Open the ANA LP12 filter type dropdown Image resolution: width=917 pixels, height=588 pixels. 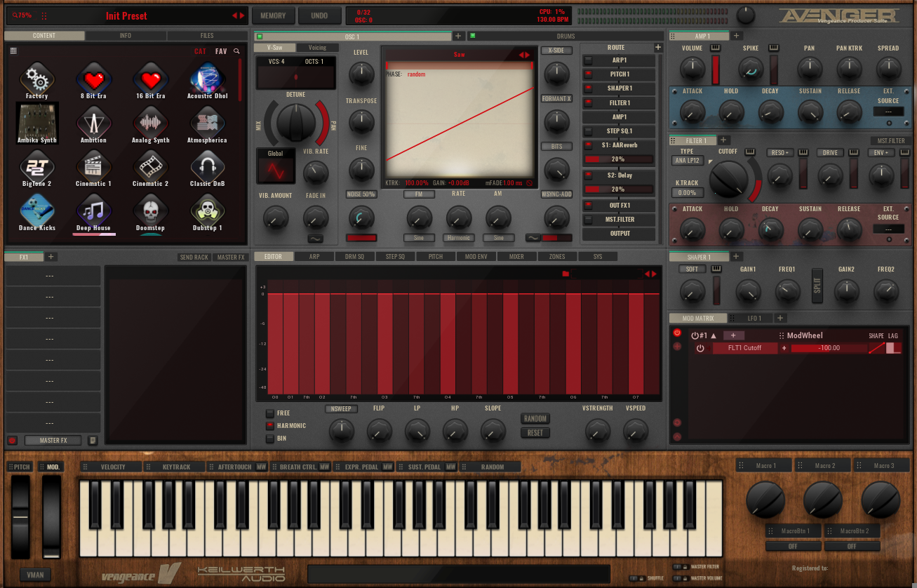tap(688, 161)
